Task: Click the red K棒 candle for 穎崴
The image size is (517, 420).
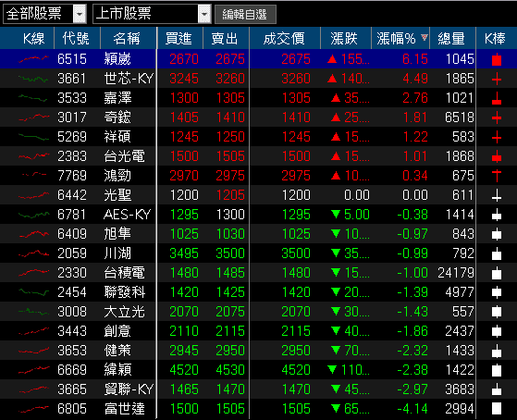Action: [497, 59]
